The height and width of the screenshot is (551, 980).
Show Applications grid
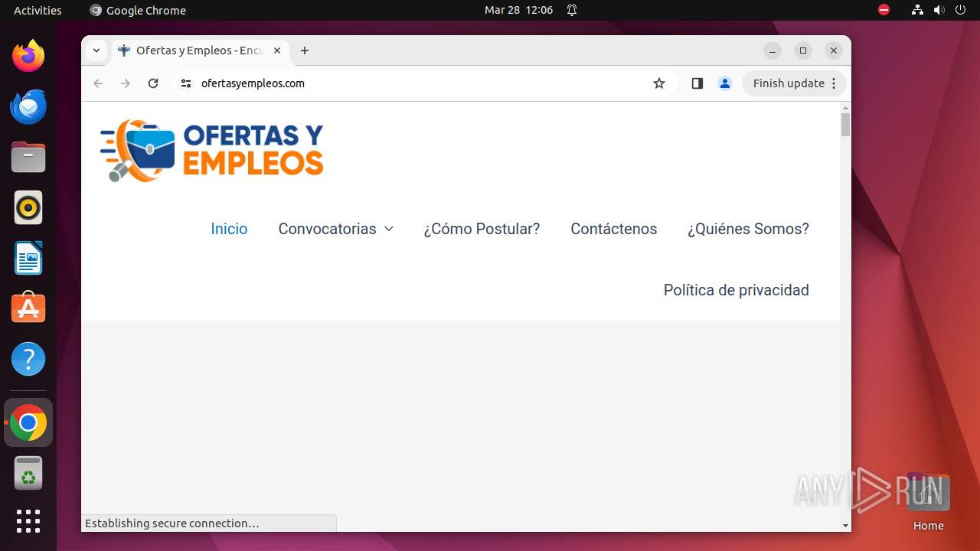pos(28,521)
